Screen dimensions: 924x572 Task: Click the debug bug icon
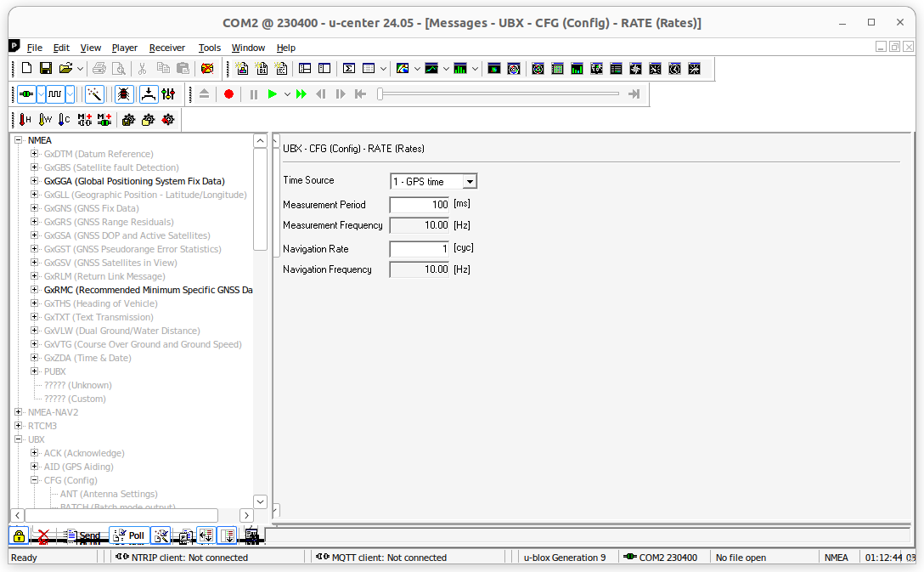[x=124, y=93]
